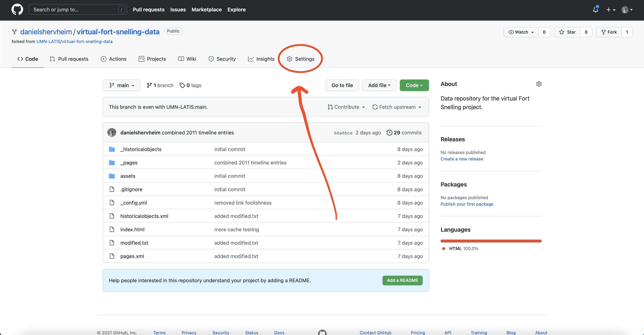Screen dimensions: 644x335
Task: Click the assets folder icon
Action: click(x=112, y=176)
